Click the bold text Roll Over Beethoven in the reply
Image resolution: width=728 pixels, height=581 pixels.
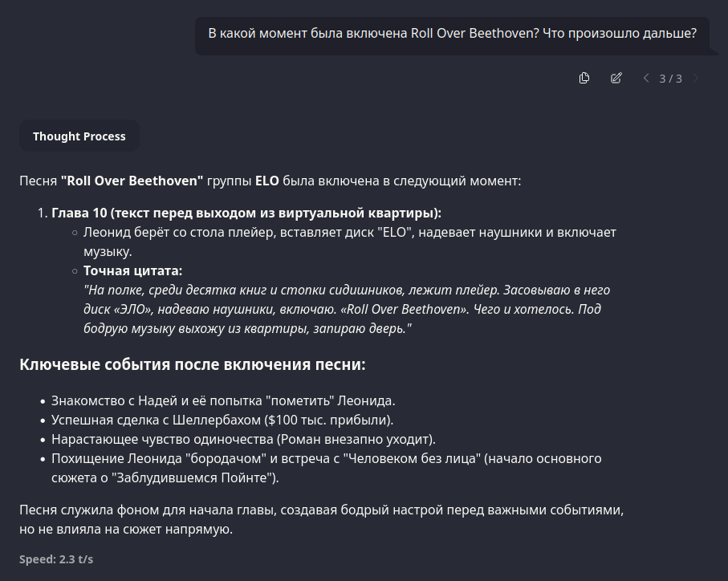pos(132,181)
